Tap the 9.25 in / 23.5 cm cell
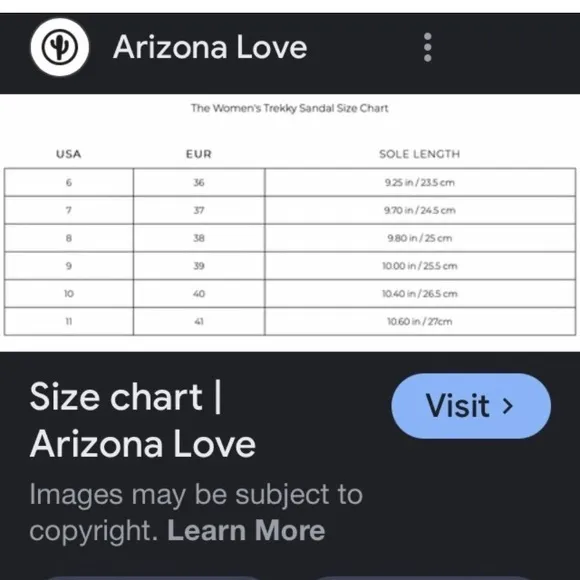The height and width of the screenshot is (580, 580). (420, 182)
